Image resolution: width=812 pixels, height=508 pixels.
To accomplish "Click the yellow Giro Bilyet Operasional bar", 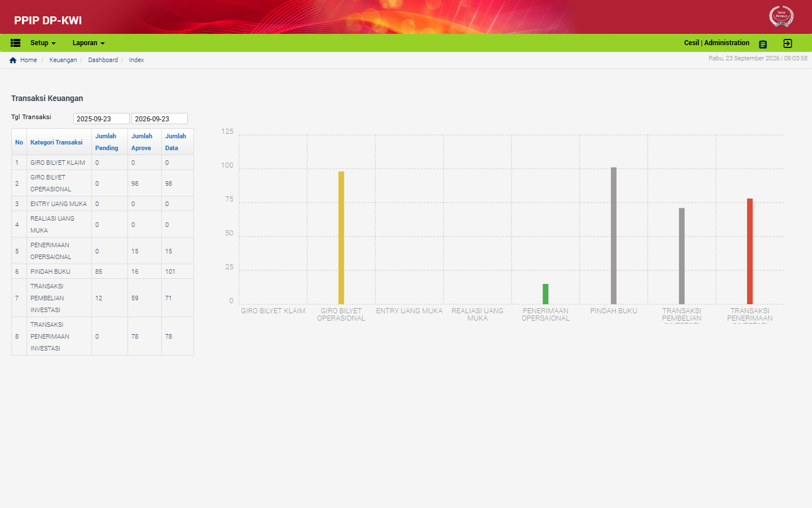I will click(341, 238).
